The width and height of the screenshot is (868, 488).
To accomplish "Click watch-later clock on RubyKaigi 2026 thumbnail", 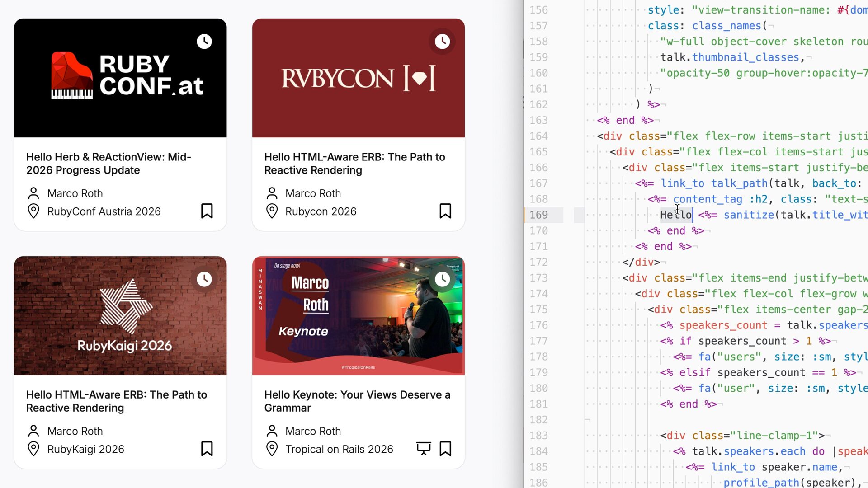I will click(x=204, y=279).
